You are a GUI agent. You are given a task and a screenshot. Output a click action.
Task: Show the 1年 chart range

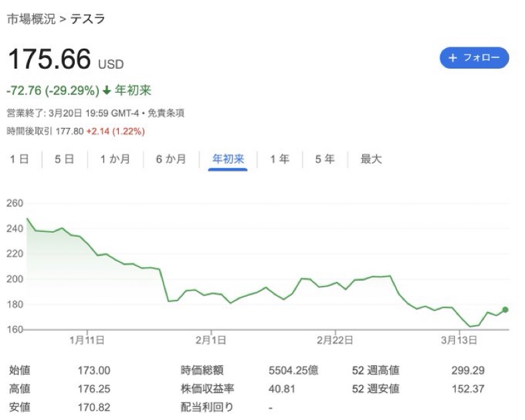[279, 160]
